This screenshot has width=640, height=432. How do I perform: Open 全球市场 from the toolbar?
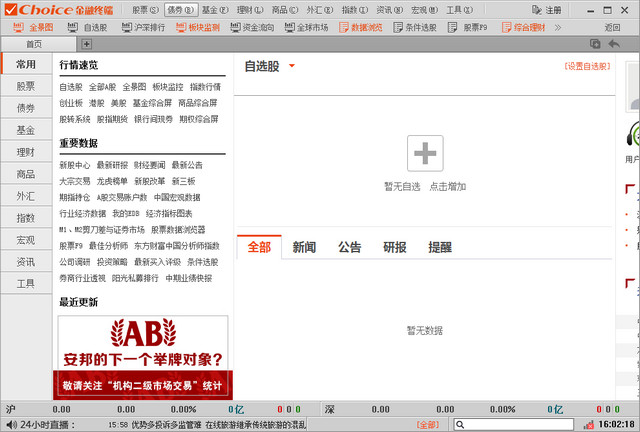point(306,28)
